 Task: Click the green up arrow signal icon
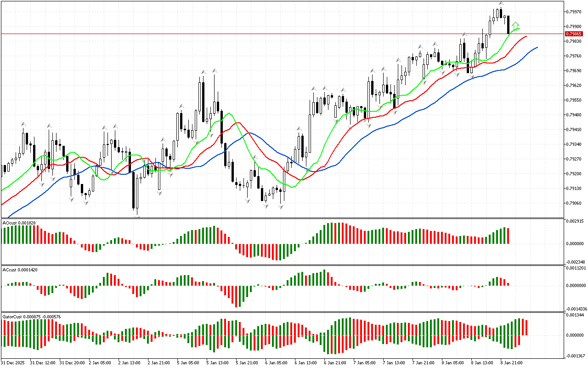[x=516, y=25]
